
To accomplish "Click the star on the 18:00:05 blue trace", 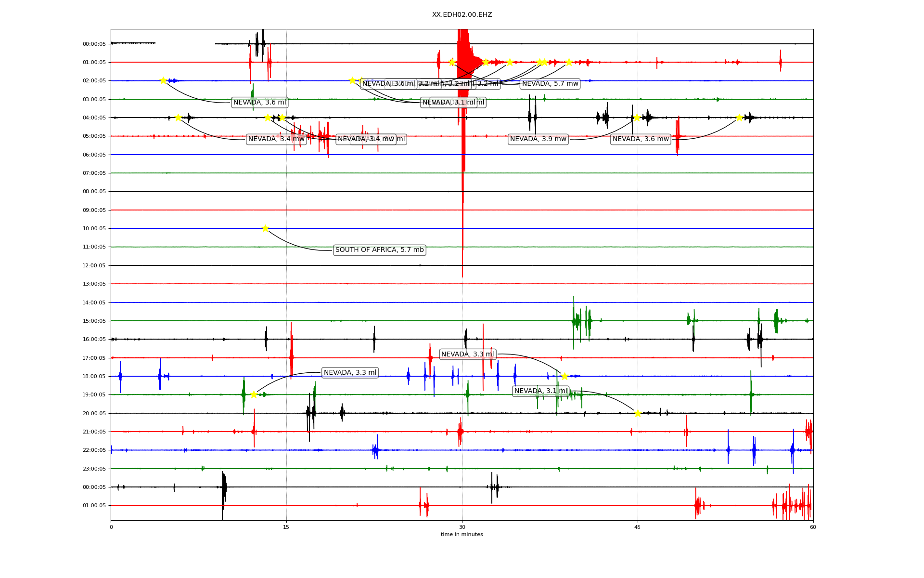I will pyautogui.click(x=565, y=376).
